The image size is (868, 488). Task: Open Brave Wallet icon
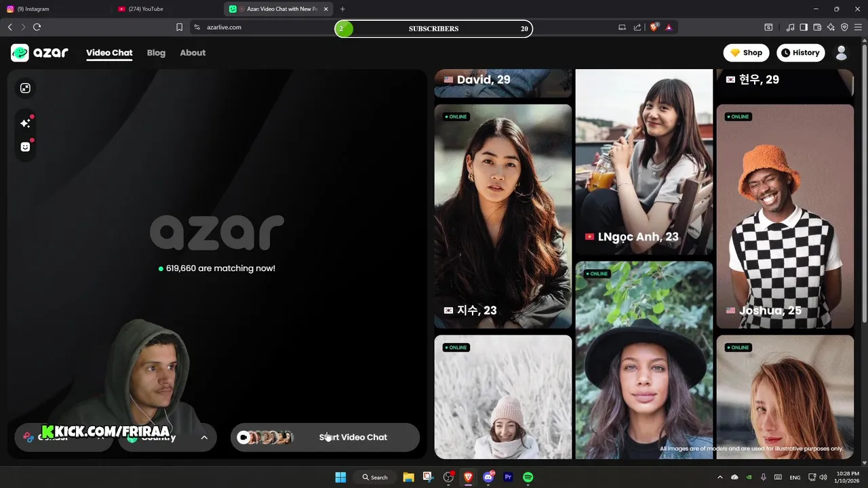(817, 27)
